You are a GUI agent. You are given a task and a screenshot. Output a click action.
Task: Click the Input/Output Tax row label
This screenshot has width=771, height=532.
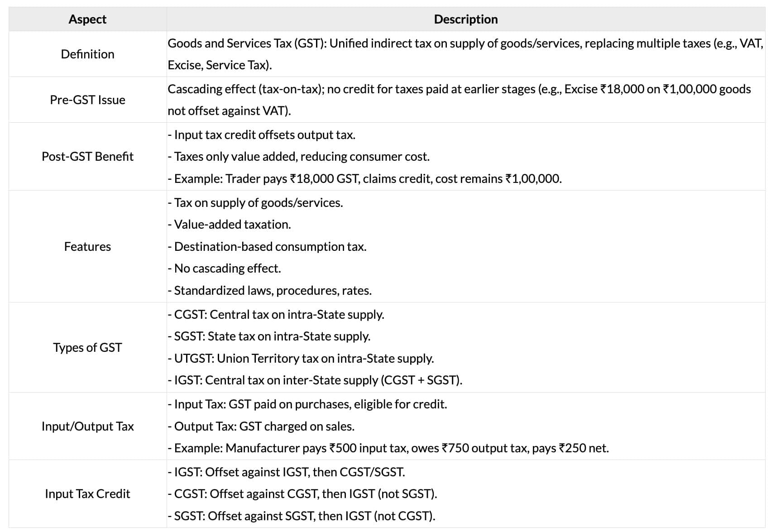coord(87,427)
